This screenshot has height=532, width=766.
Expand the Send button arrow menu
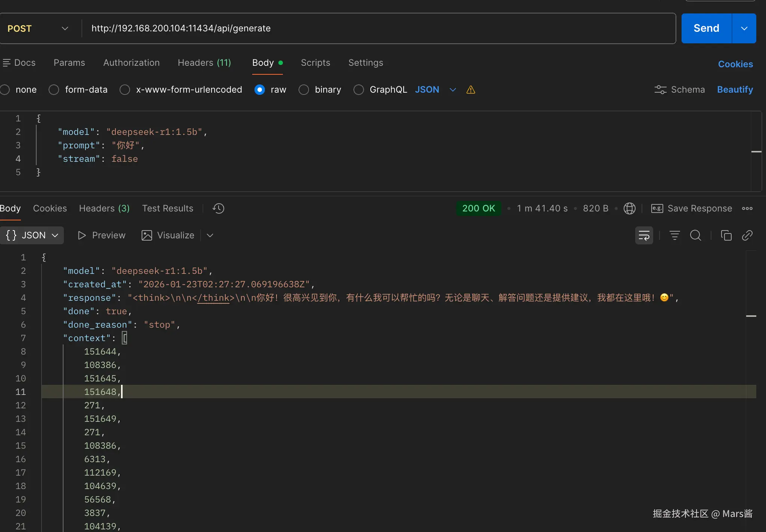(x=744, y=28)
